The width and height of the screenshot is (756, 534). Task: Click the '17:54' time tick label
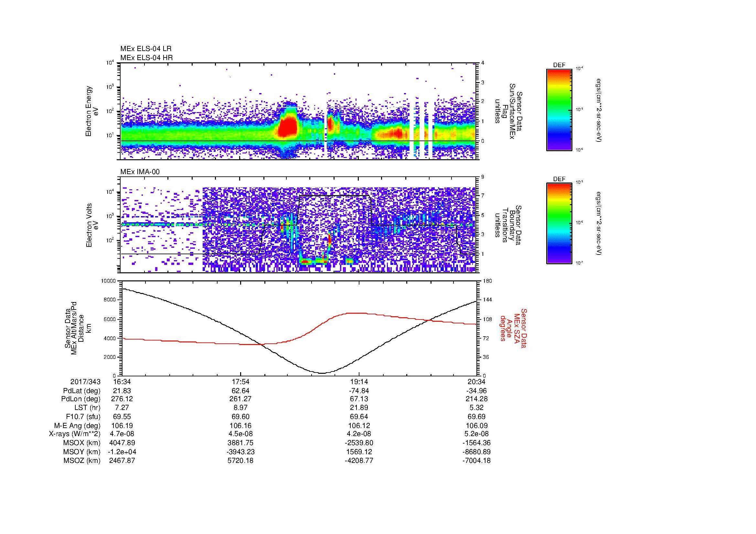[241, 382]
